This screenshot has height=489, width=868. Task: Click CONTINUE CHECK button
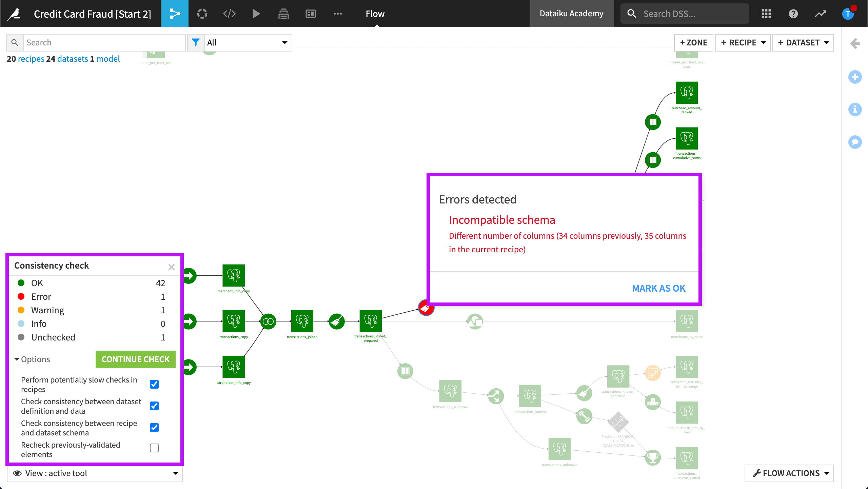(x=135, y=358)
